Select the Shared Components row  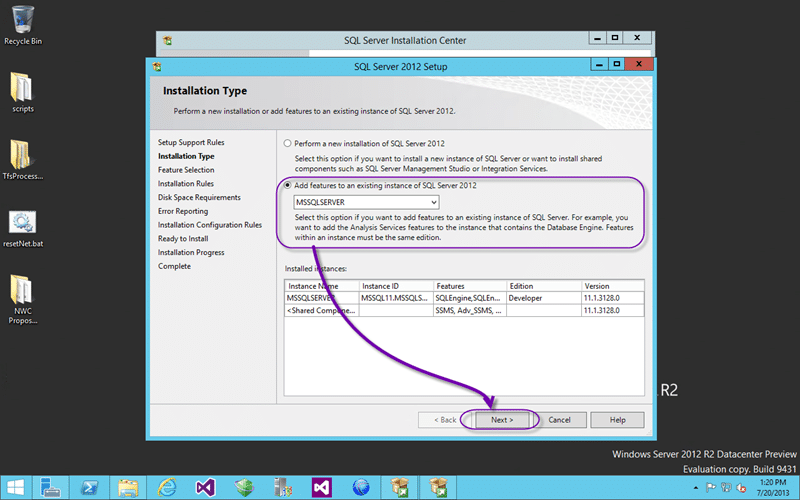[x=464, y=310]
